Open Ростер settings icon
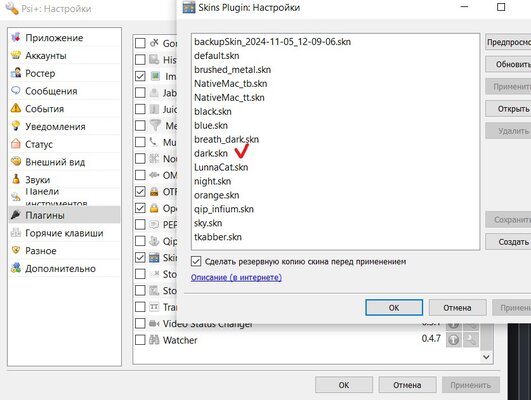This screenshot has height=400, width=531. 16,72
